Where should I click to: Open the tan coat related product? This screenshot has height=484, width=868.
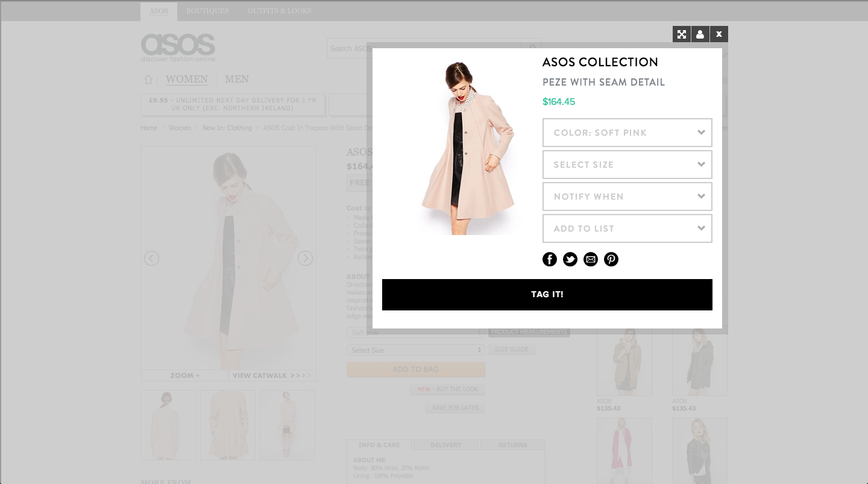point(624,362)
